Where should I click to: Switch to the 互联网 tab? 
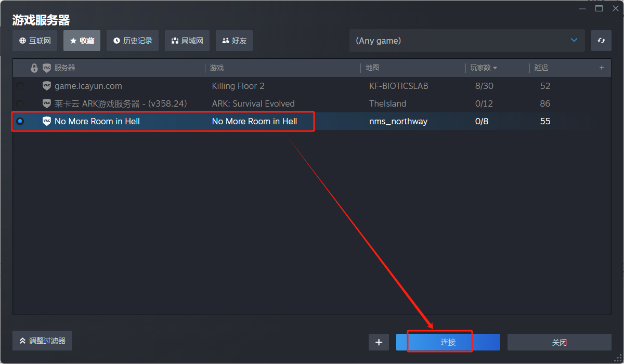35,41
